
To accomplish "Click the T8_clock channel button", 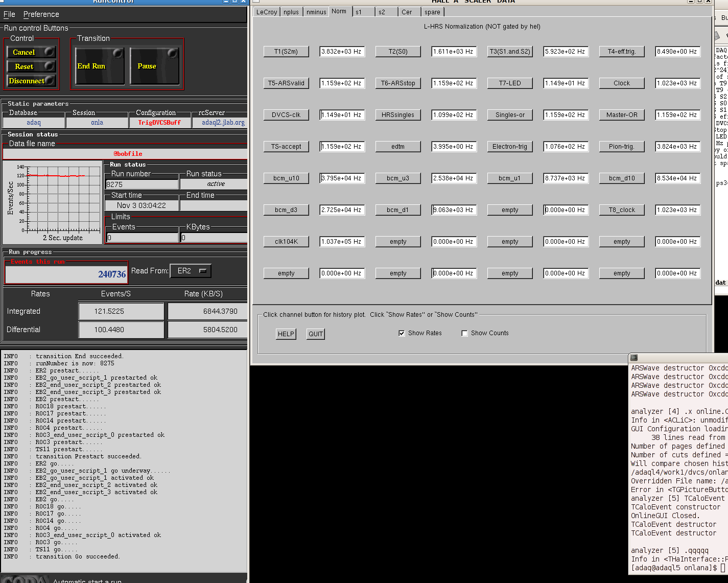I will pos(622,210).
